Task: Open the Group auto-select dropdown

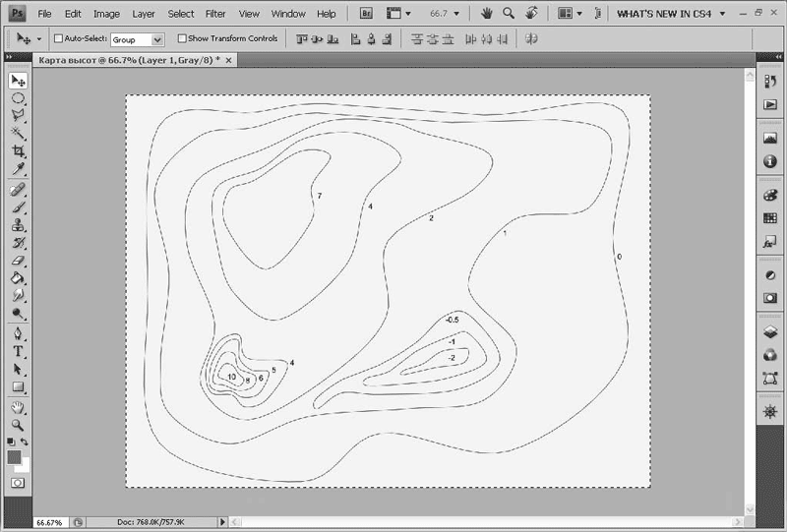Action: pyautogui.click(x=155, y=40)
